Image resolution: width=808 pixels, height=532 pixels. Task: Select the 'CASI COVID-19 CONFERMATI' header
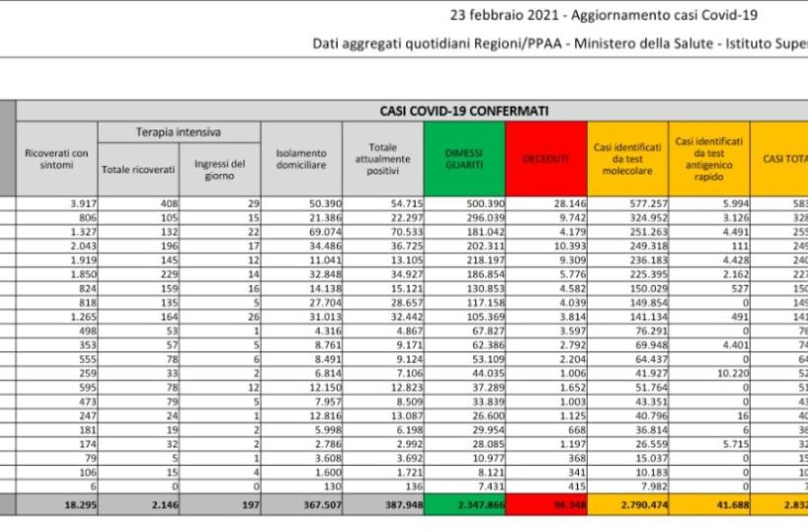click(464, 112)
